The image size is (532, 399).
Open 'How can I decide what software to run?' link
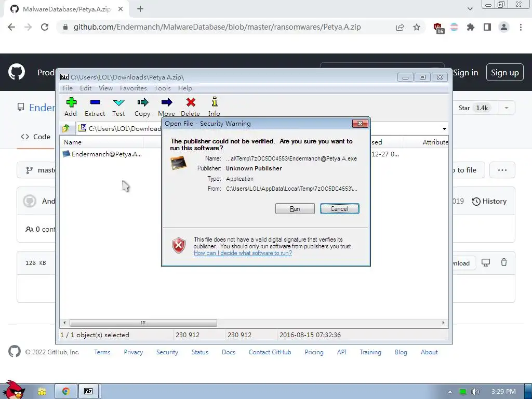click(243, 253)
